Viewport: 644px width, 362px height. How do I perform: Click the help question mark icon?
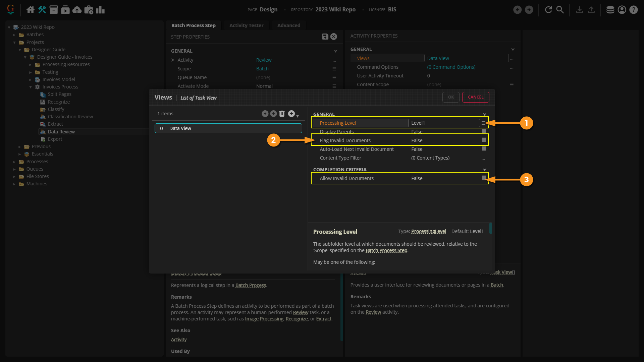click(634, 10)
